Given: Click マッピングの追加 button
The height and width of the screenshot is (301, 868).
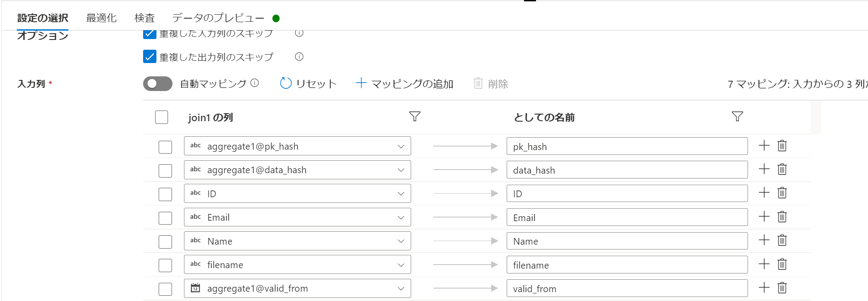Looking at the screenshot, I should 404,83.
